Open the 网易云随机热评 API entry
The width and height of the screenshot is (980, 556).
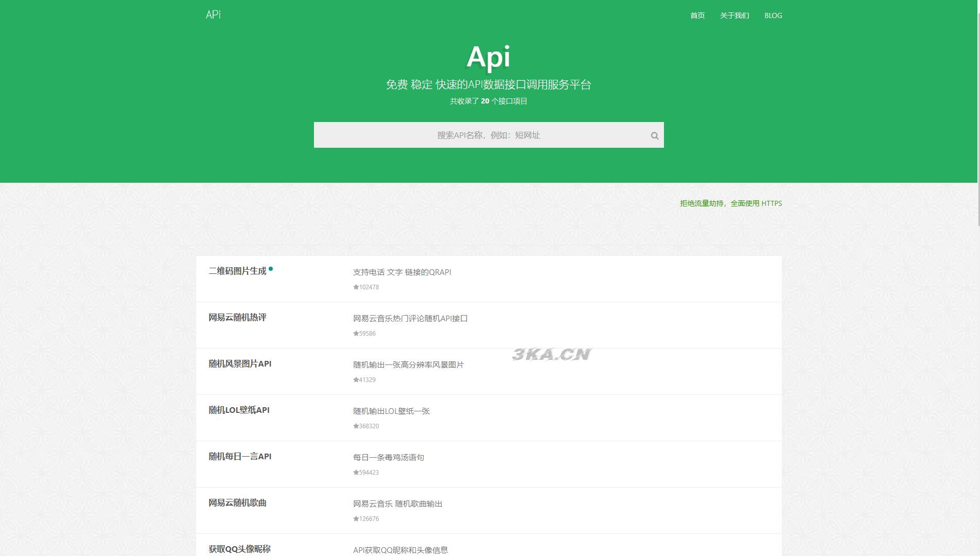(x=237, y=317)
